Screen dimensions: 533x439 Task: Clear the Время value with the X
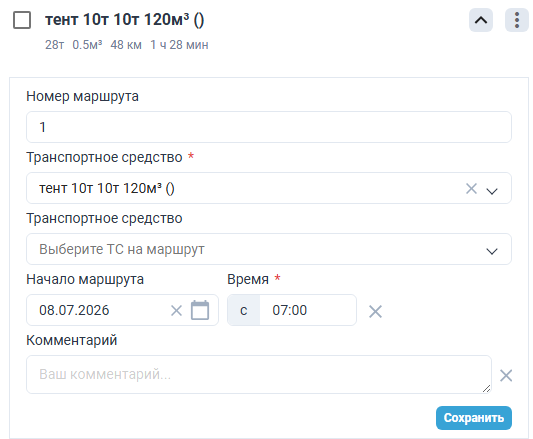coord(375,311)
